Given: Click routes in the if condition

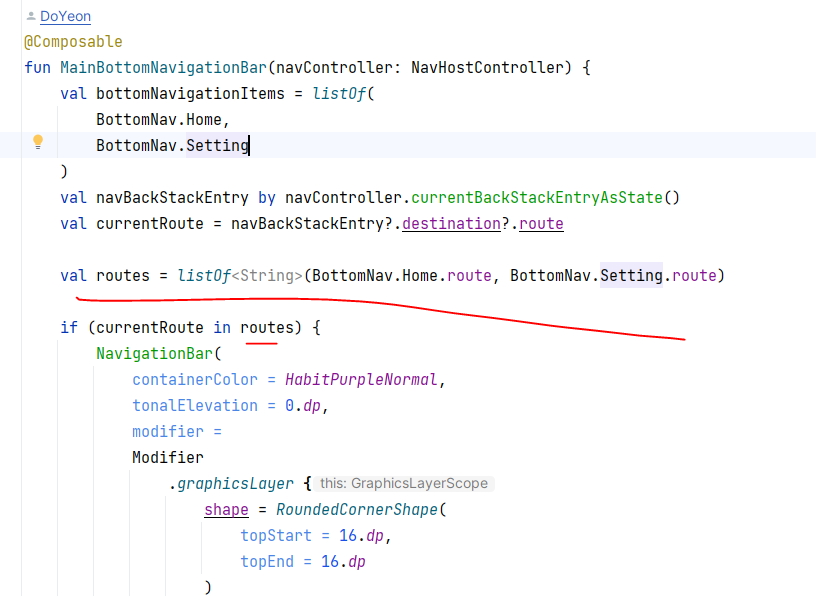Looking at the screenshot, I should 267,328.
